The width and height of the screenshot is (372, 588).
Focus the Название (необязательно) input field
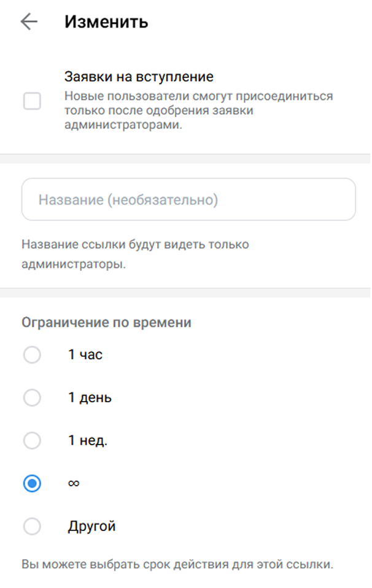click(x=188, y=200)
